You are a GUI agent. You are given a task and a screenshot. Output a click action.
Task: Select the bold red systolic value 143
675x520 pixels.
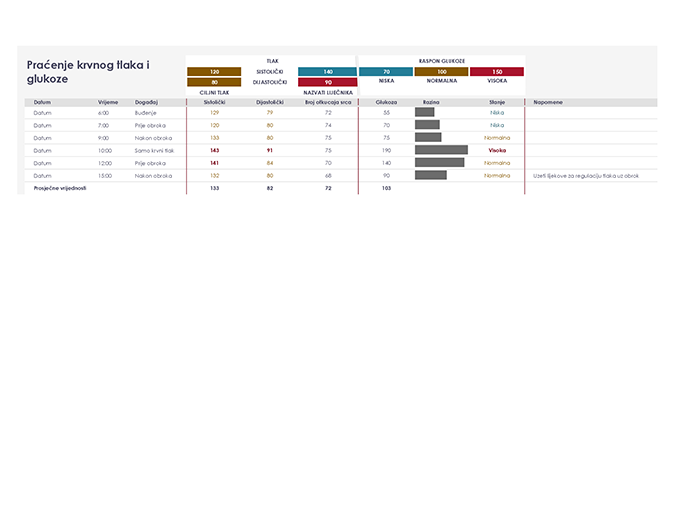point(214,151)
